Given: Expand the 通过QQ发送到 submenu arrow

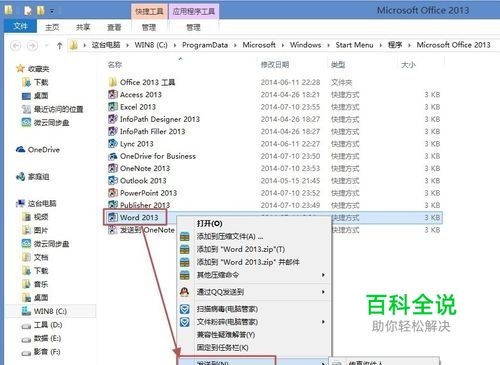Looking at the screenshot, I should click(x=323, y=292).
